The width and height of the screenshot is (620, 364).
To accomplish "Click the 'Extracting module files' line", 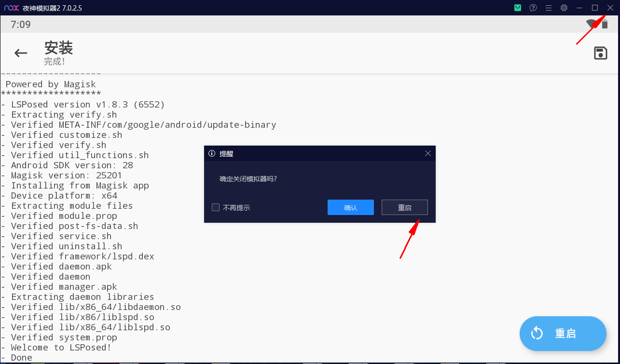I will (x=67, y=206).
